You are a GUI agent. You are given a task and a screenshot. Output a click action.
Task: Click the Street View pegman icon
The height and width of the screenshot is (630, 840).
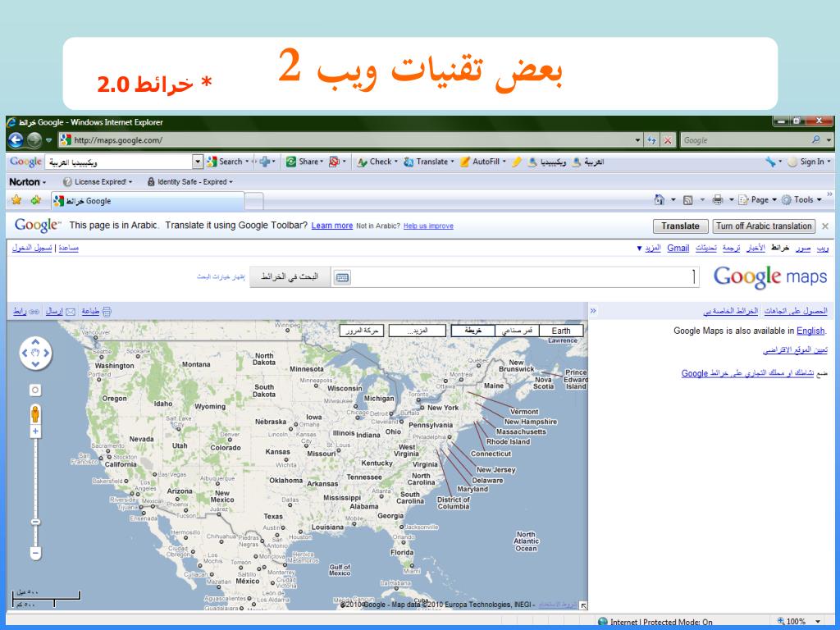35,414
